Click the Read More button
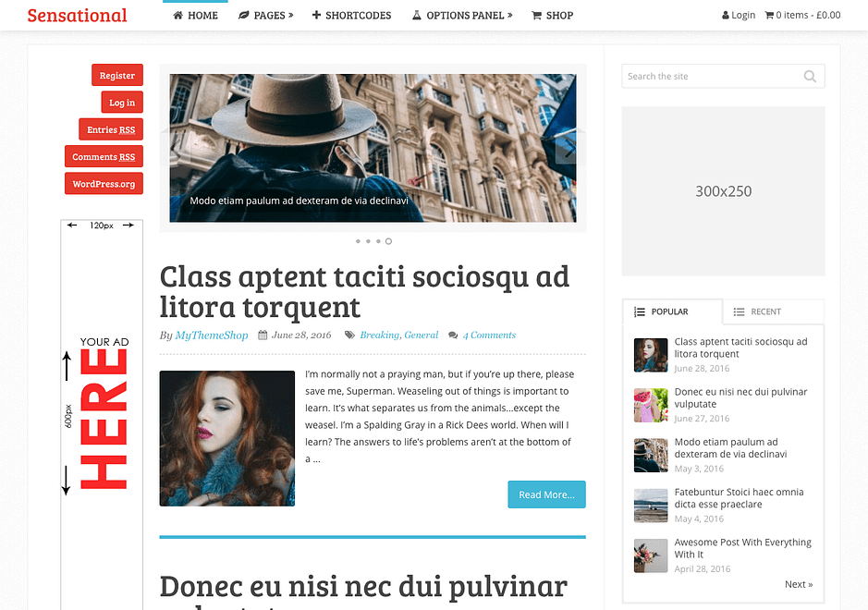The width and height of the screenshot is (868, 610). click(546, 494)
